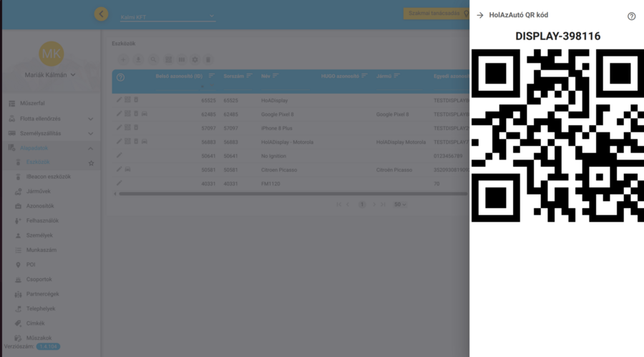
Task: Delete the HolADisplay - Motorola row
Action: pos(136,142)
